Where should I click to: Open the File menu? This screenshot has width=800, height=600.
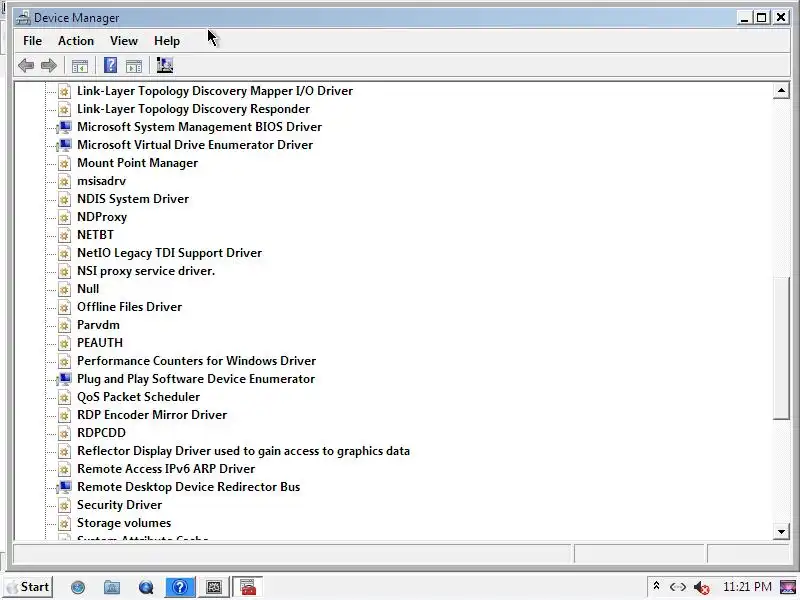(33, 41)
